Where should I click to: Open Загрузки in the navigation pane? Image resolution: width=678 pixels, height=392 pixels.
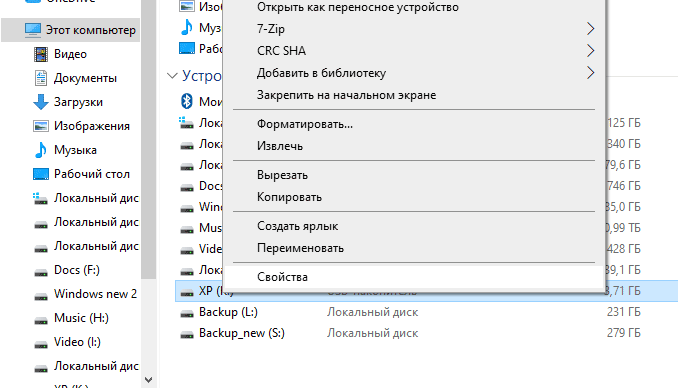(x=78, y=102)
